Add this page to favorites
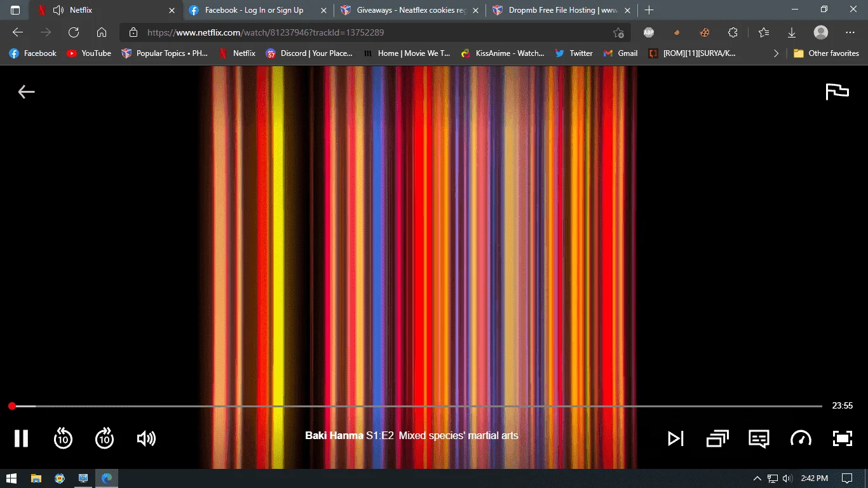 tap(618, 32)
